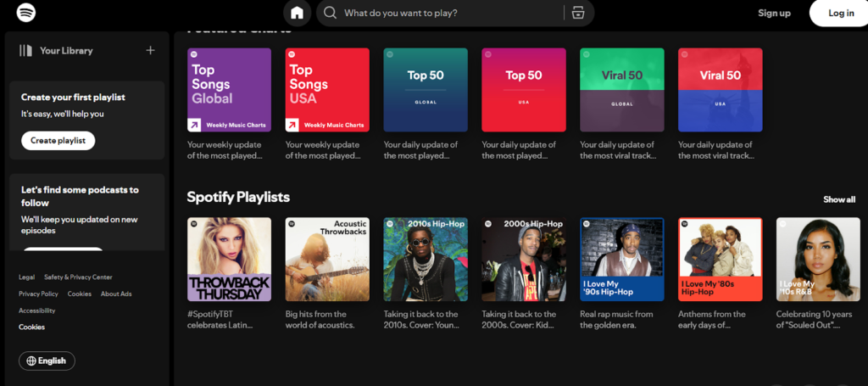Open the Viral 50 USA cover
Image resolution: width=868 pixels, height=386 pixels.
pos(721,90)
